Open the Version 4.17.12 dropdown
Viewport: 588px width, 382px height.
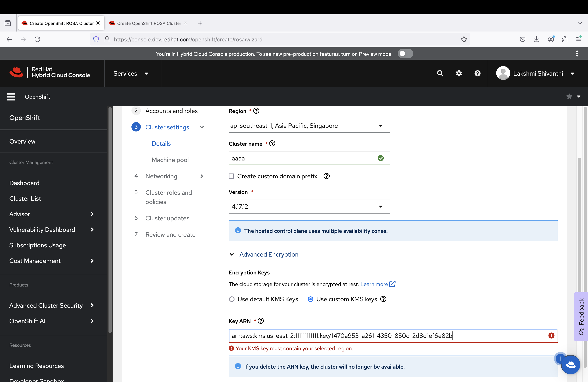coord(309,207)
